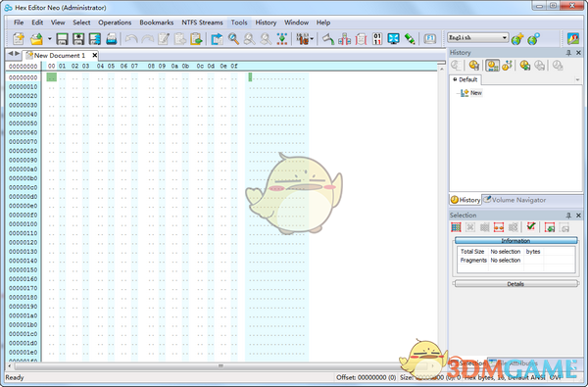The height and width of the screenshot is (387, 588).
Task: Create a new document via toolbar icon
Action: coord(19,38)
